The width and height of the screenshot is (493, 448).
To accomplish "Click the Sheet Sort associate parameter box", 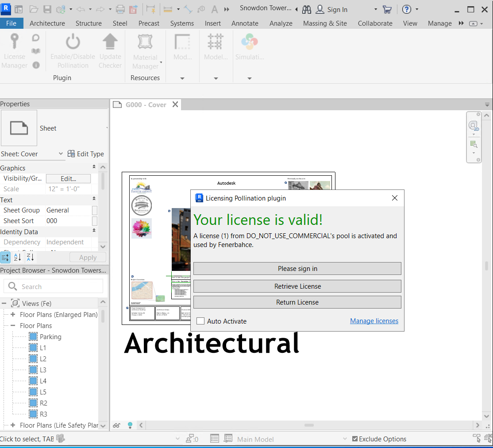I will pyautogui.click(x=94, y=221).
